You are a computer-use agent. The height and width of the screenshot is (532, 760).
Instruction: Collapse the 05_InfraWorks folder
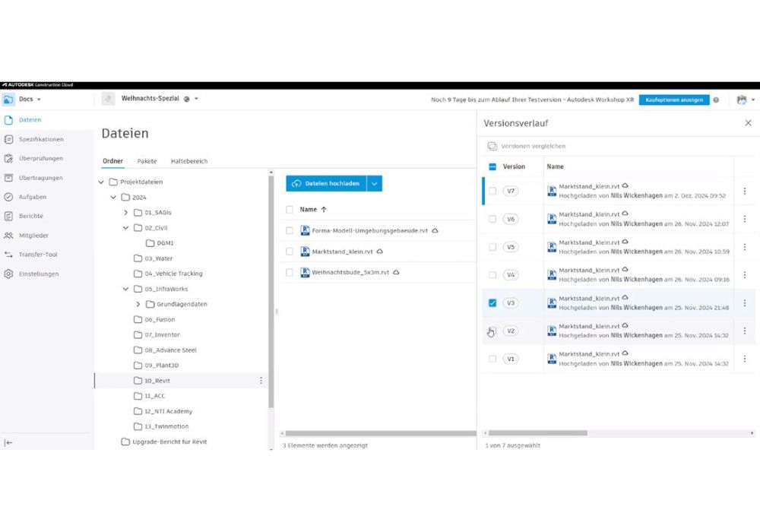(126, 289)
